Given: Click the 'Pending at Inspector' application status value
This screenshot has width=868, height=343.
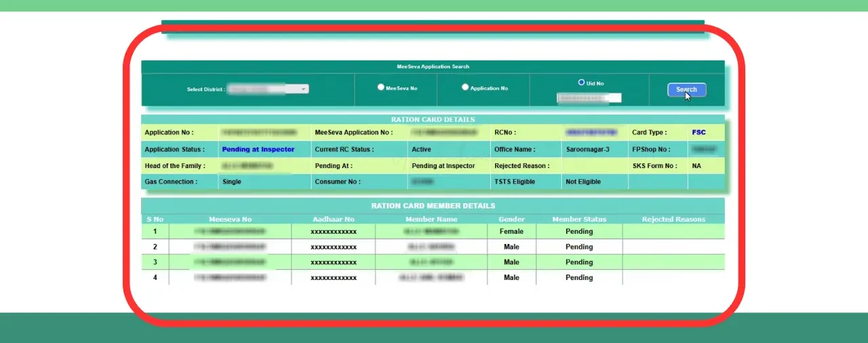Looking at the screenshot, I should click(x=258, y=149).
